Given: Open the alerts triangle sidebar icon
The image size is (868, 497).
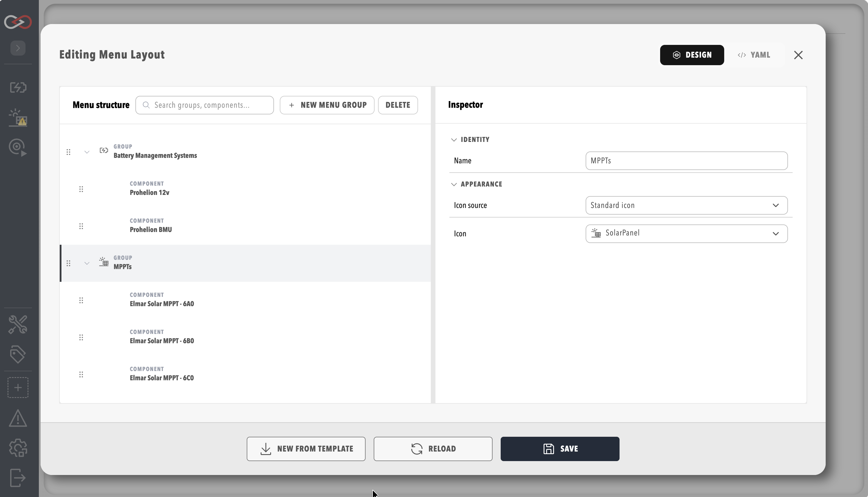Looking at the screenshot, I should click(x=18, y=418).
